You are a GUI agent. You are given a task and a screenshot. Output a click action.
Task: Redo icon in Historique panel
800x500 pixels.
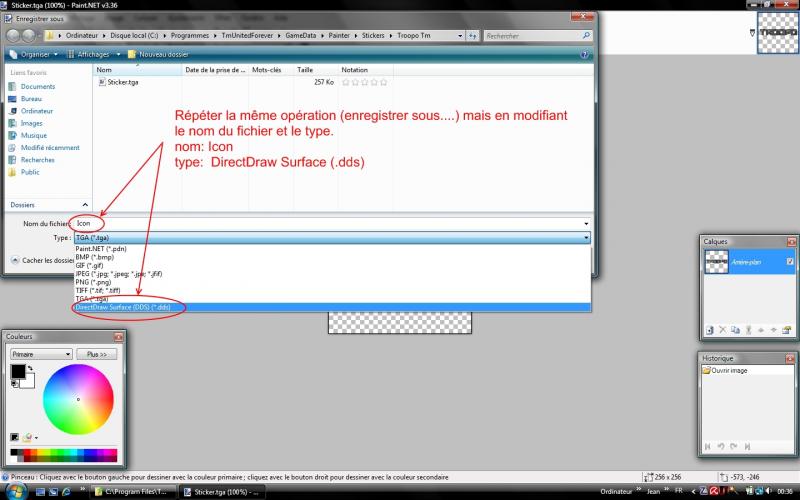click(734, 446)
